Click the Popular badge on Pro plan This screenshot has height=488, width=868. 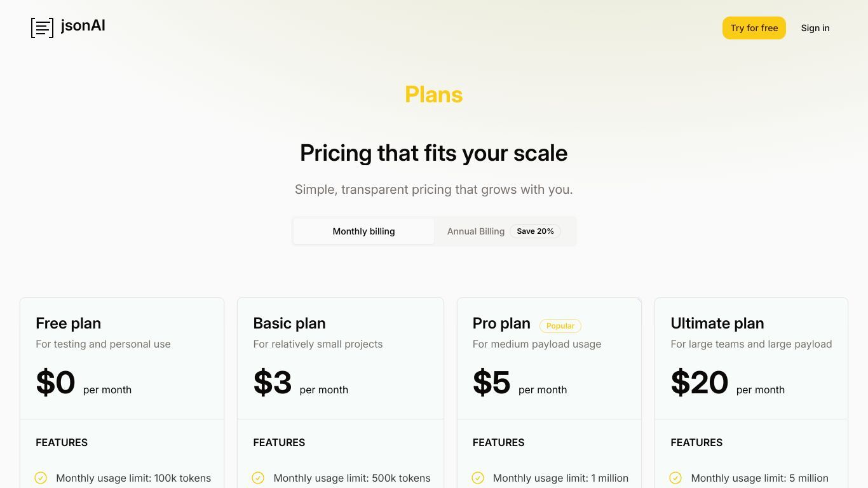[560, 326]
